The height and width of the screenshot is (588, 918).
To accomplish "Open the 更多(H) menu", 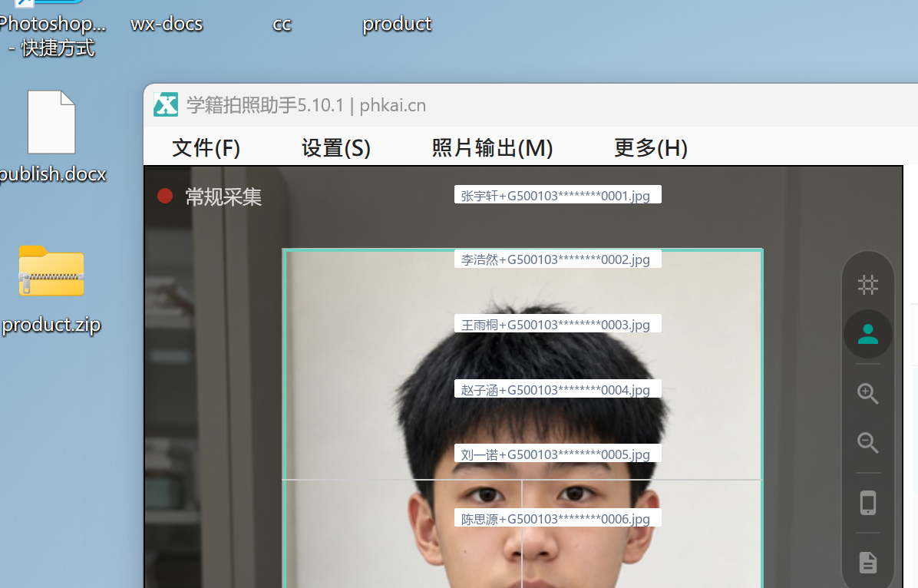I will [x=650, y=147].
